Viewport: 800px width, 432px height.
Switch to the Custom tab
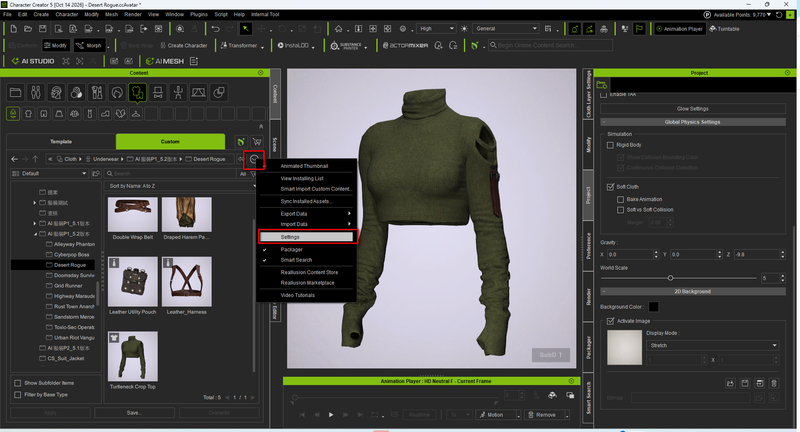pyautogui.click(x=170, y=142)
